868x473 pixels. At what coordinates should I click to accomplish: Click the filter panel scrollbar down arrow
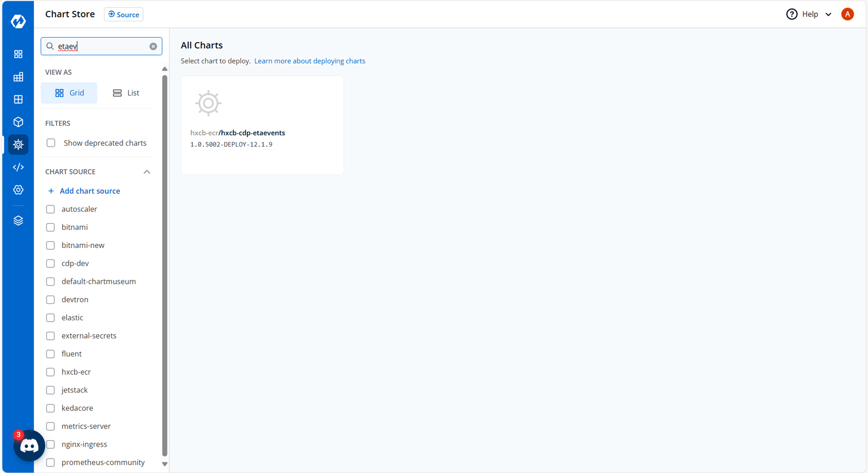click(165, 464)
